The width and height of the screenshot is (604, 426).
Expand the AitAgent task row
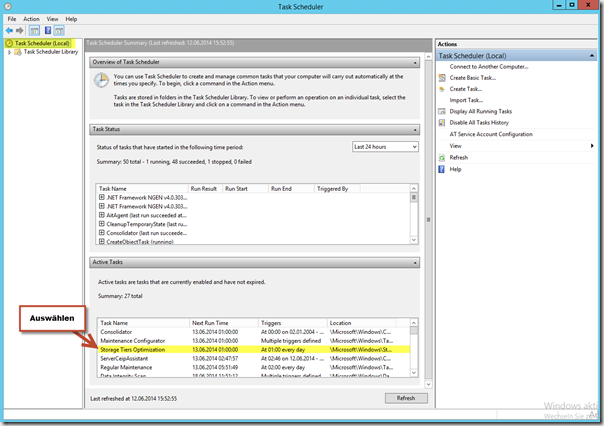pyautogui.click(x=102, y=215)
